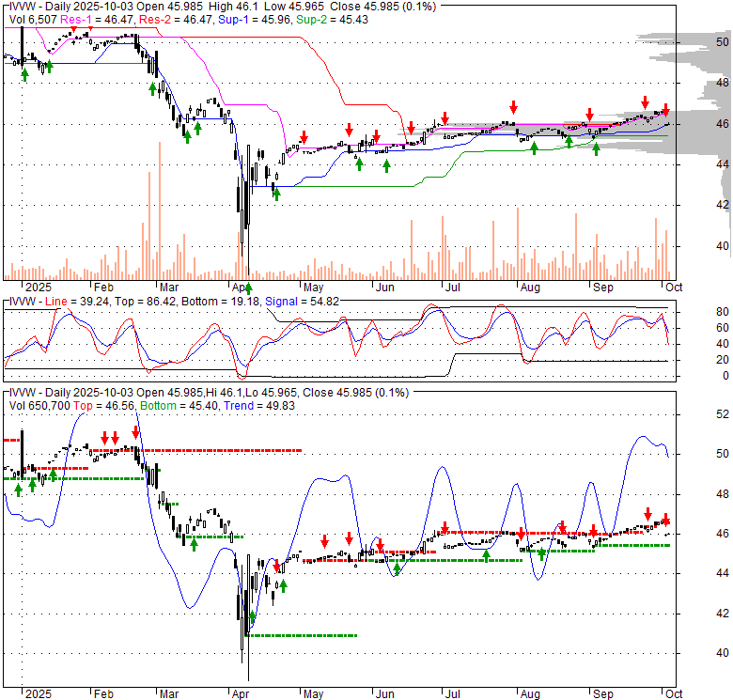Viewport: 733px width, 700px height.
Task: Click the 'Res-1 = 46.47' legend label
Action: 98,20
